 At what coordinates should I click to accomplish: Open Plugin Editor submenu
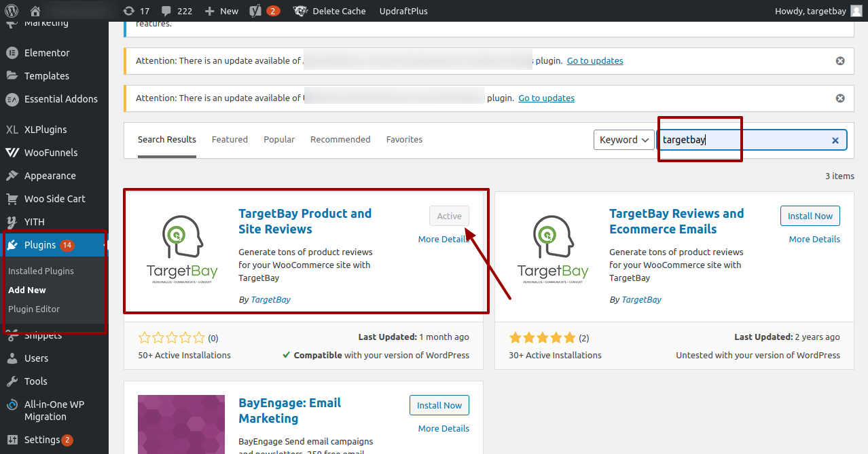click(x=34, y=309)
